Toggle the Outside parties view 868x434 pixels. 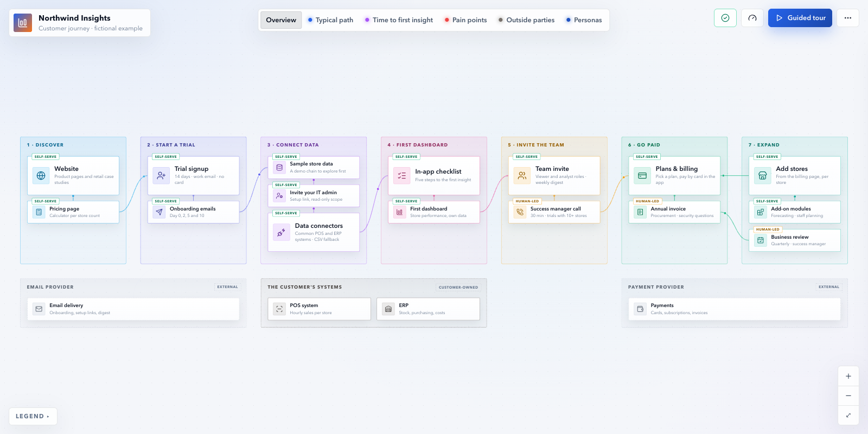526,20
